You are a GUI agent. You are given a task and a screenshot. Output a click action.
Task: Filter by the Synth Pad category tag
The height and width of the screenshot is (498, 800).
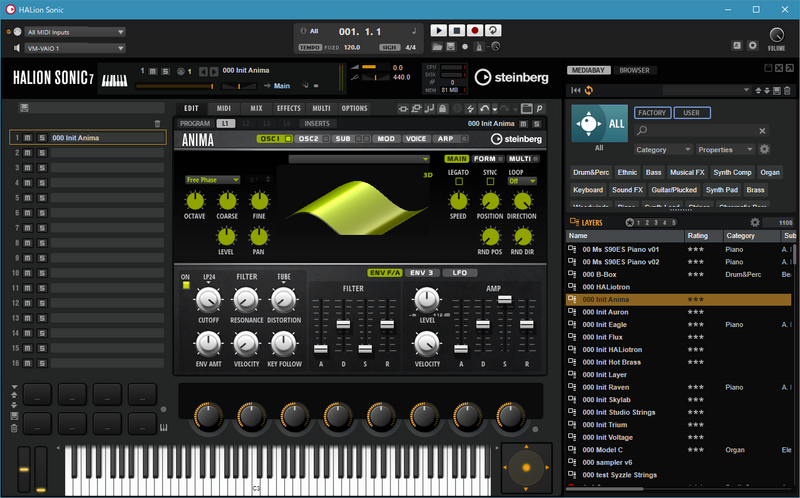721,190
